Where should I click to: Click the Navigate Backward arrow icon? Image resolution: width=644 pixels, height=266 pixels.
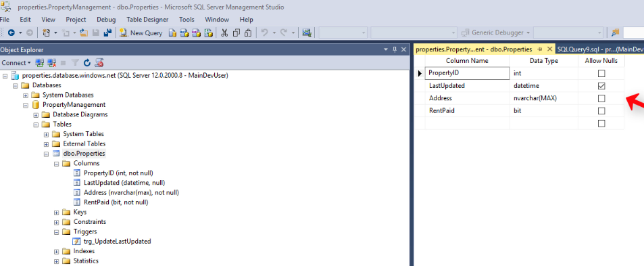(x=11, y=33)
